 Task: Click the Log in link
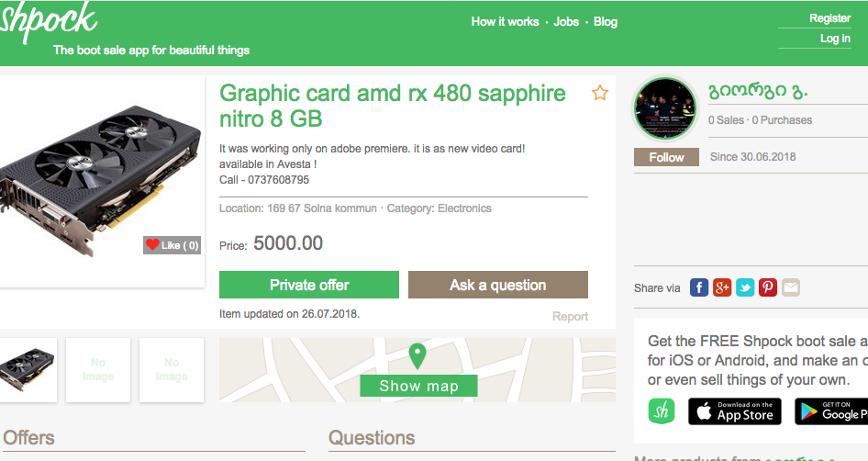[x=835, y=39]
